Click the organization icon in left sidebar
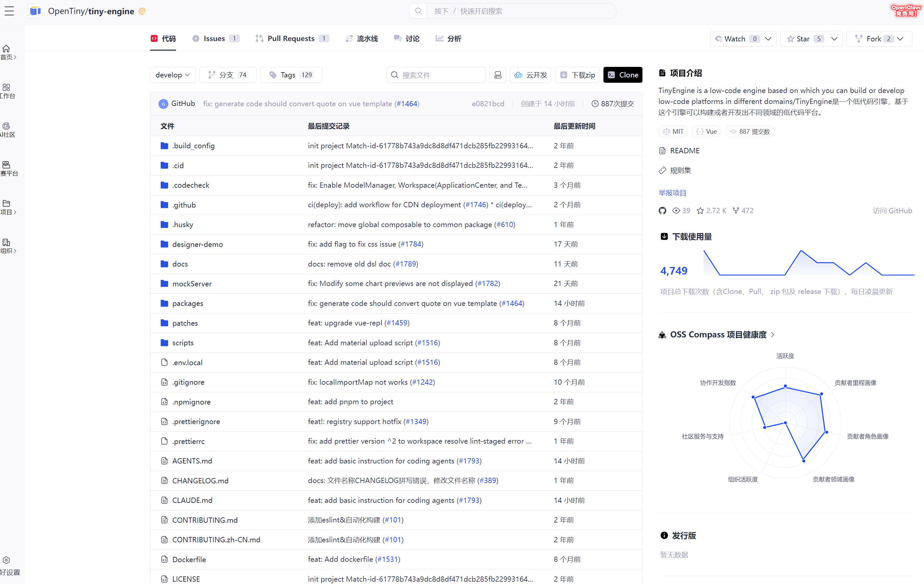The height and width of the screenshot is (584, 924). 6,243
